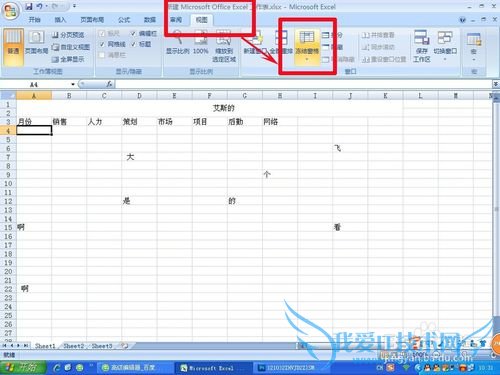
Task: Switch to Page Layout (页面布局) view button
Action: (36, 43)
